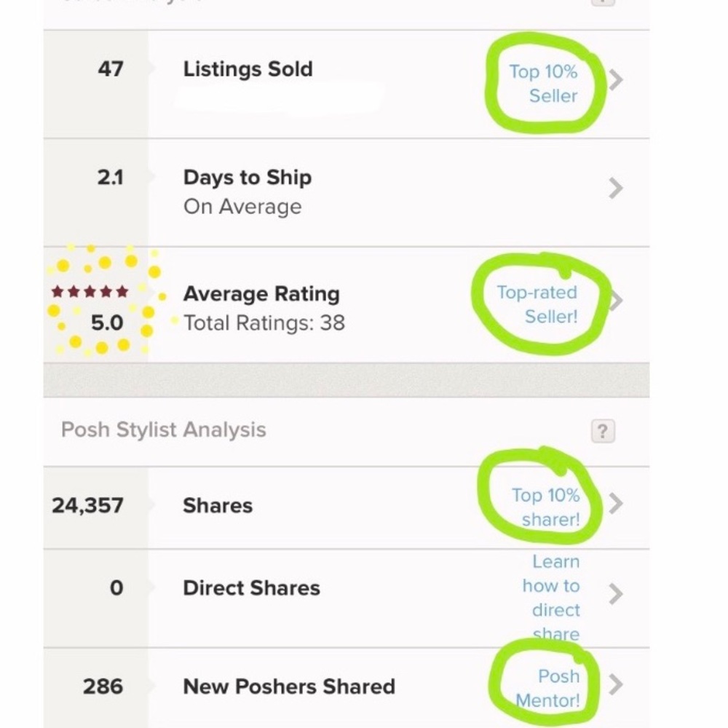Click the five-star rating icons
The width and height of the screenshot is (728, 728).
[x=91, y=293]
